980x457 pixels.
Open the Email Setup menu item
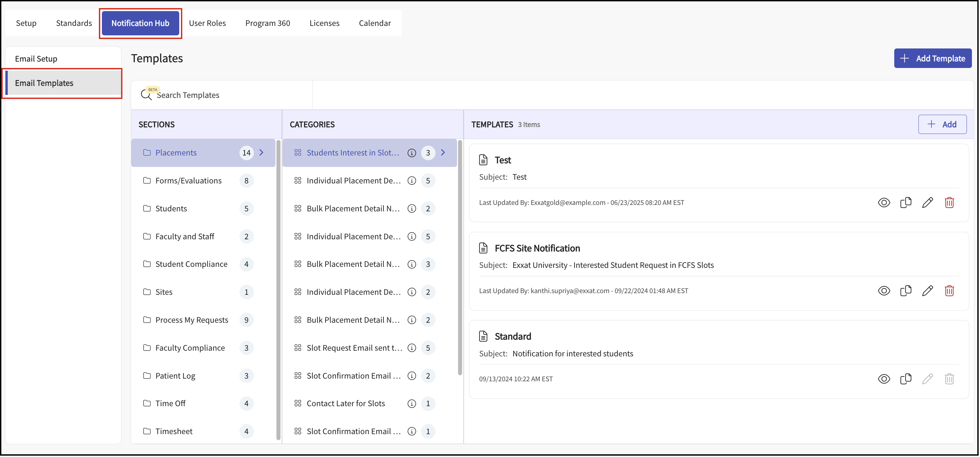pyautogui.click(x=36, y=59)
